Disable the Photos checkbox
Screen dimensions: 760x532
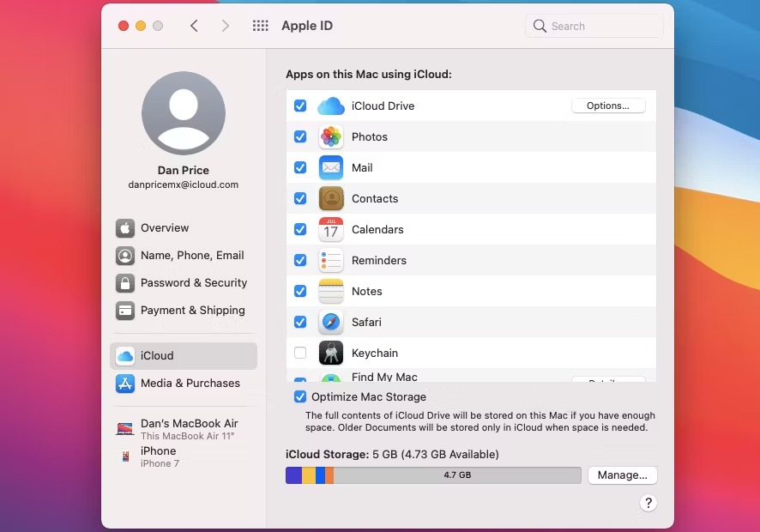point(301,136)
